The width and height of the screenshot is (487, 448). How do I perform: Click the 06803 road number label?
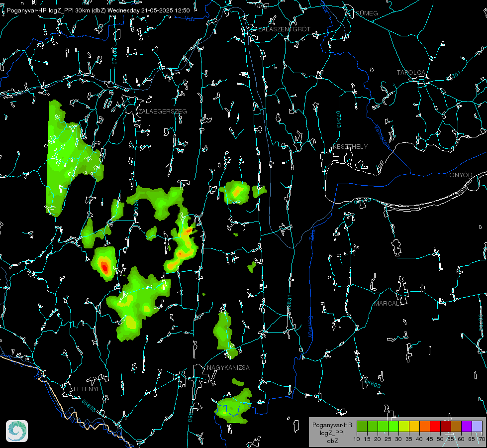click(x=372, y=383)
